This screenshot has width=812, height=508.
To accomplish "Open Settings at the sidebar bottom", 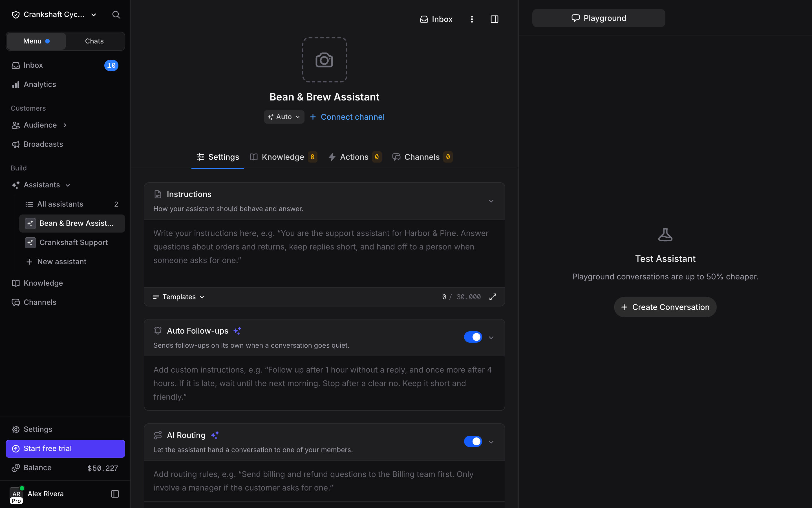I will (x=65, y=429).
